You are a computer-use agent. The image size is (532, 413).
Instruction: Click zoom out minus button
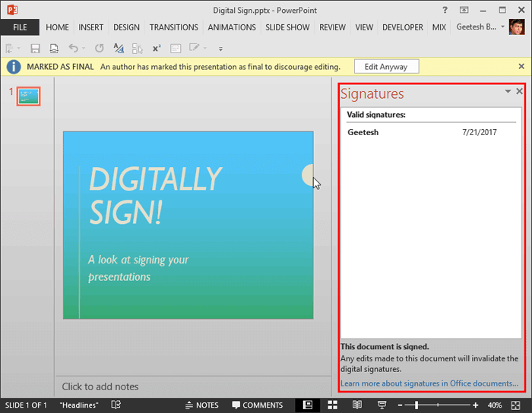pyautogui.click(x=400, y=405)
